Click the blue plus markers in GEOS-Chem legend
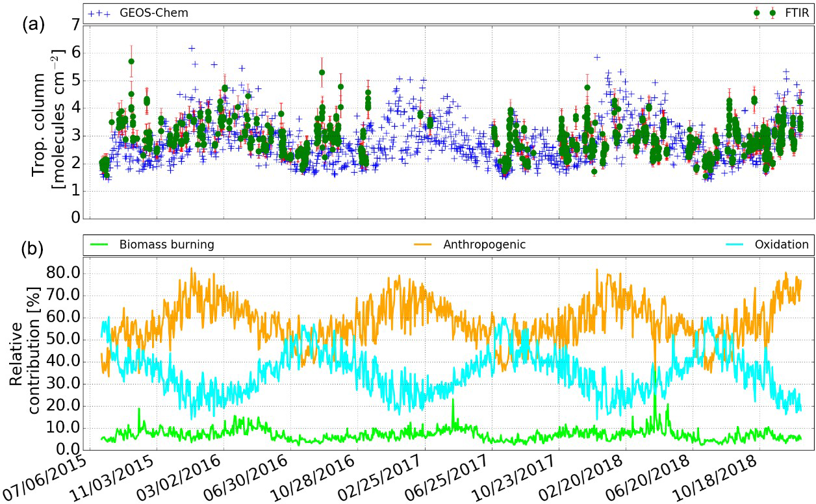The width and height of the screenshot is (816, 504). click(x=99, y=13)
